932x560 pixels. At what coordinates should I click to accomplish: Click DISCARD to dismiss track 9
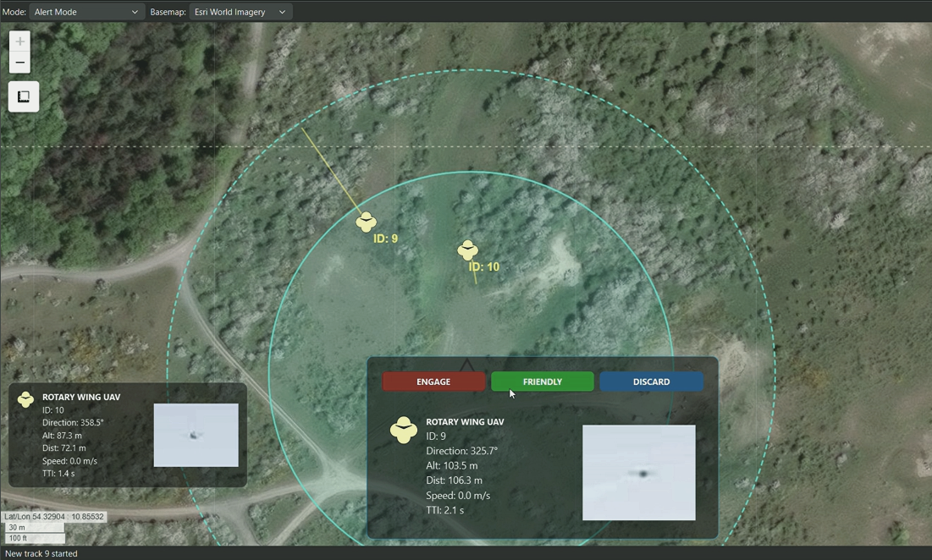[x=652, y=382]
